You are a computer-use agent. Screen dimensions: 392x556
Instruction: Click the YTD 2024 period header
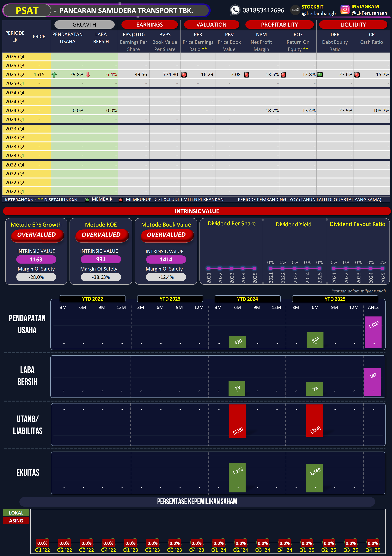click(x=247, y=299)
